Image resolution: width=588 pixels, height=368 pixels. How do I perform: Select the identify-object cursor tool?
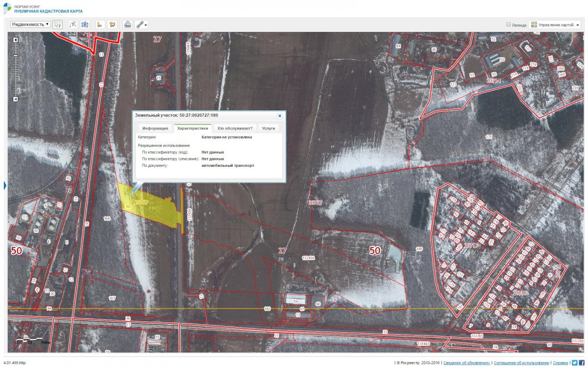coord(58,25)
